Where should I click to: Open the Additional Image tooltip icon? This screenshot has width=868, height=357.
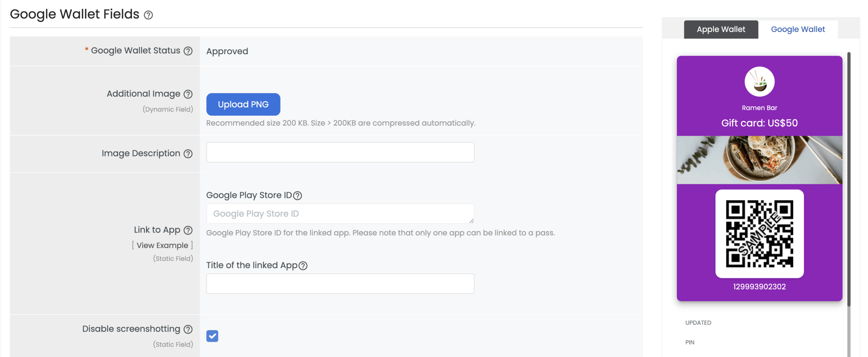coord(188,94)
